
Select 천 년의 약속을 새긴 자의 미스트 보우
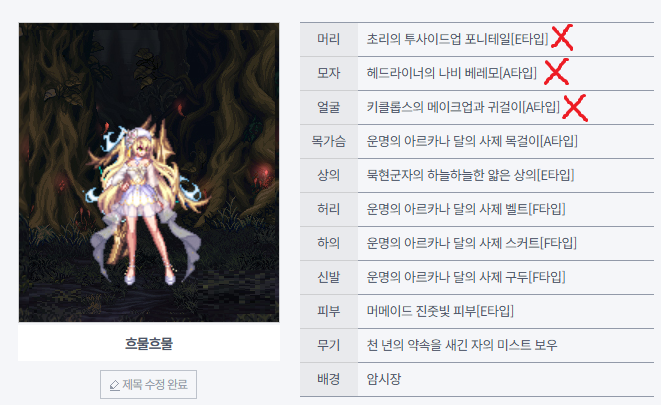[462, 345]
